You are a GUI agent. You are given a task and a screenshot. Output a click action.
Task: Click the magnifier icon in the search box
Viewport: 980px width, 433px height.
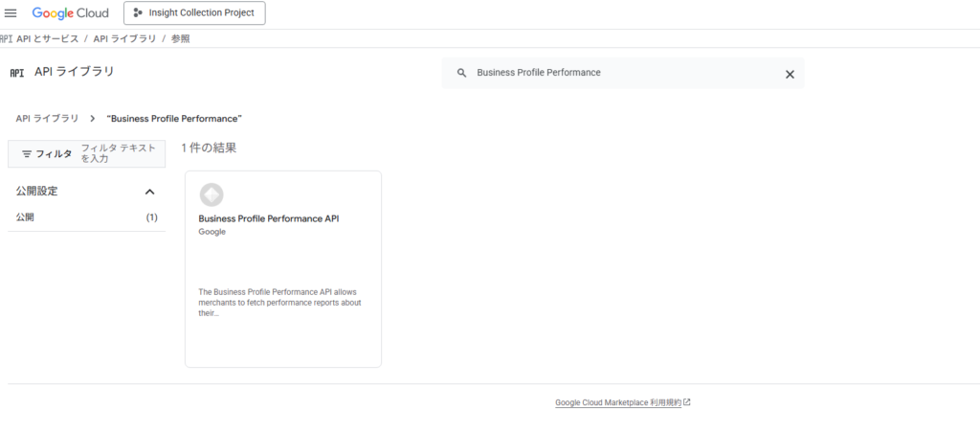461,73
